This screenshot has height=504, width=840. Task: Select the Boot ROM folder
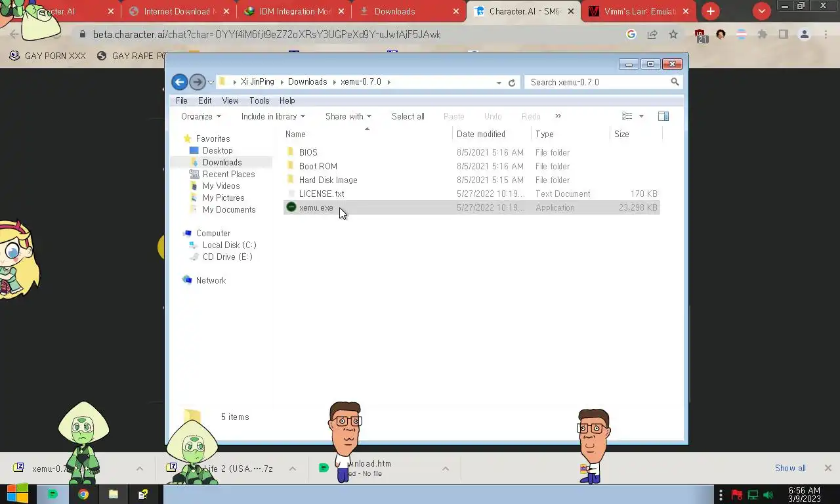(x=318, y=166)
